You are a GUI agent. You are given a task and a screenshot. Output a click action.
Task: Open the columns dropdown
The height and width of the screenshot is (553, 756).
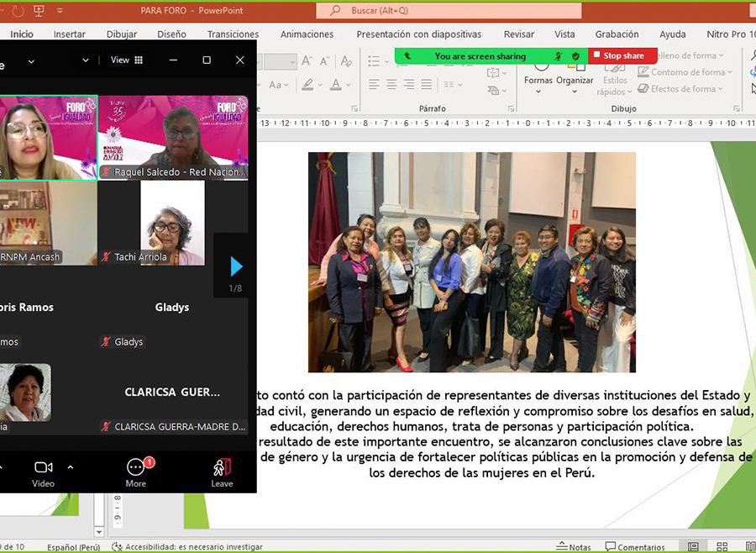pyautogui.click(x=454, y=85)
